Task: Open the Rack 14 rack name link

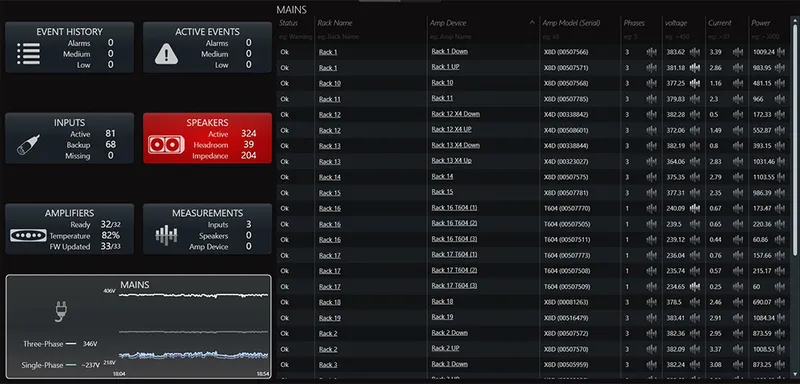Action: [330, 177]
